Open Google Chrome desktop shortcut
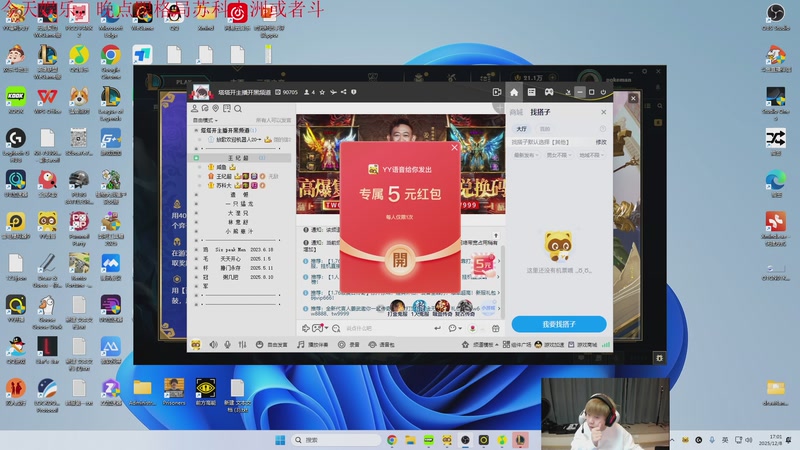 (111, 62)
